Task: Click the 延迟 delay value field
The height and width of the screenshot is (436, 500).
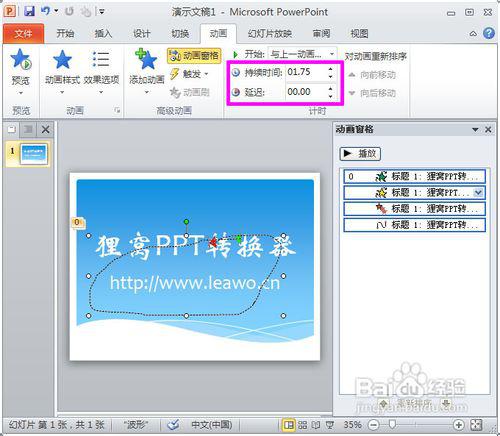Action: coord(305,92)
